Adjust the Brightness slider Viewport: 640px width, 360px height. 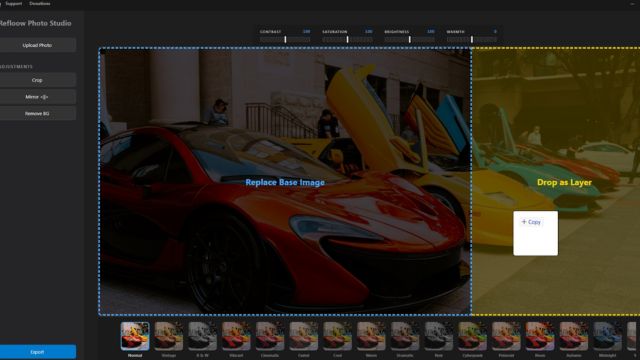coord(409,40)
